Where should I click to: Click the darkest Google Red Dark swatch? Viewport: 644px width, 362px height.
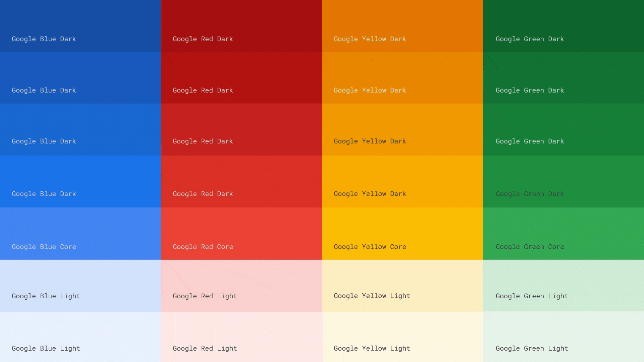[241, 26]
